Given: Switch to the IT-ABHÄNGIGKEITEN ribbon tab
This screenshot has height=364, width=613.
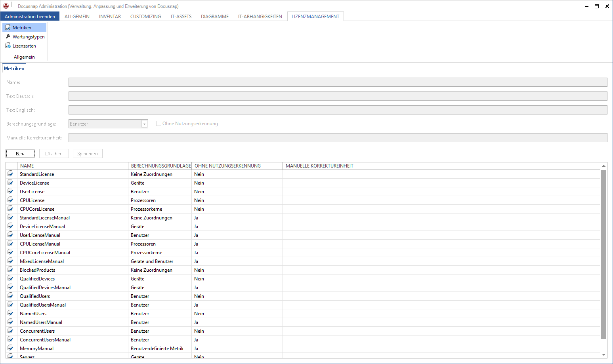Looking at the screenshot, I should pos(260,16).
